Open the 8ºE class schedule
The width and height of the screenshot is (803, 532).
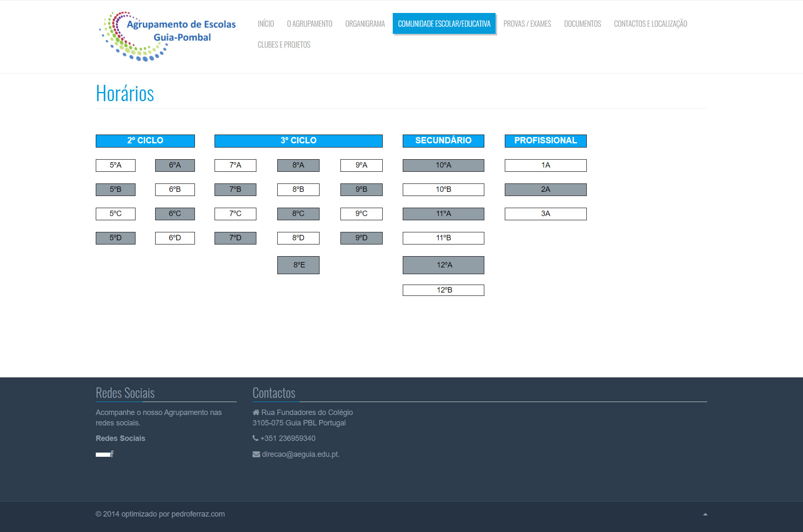(x=298, y=265)
